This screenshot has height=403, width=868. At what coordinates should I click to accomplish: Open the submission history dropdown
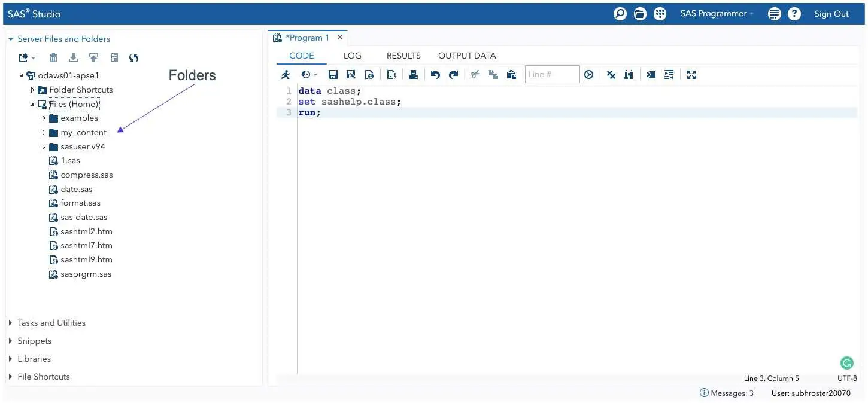(x=309, y=75)
